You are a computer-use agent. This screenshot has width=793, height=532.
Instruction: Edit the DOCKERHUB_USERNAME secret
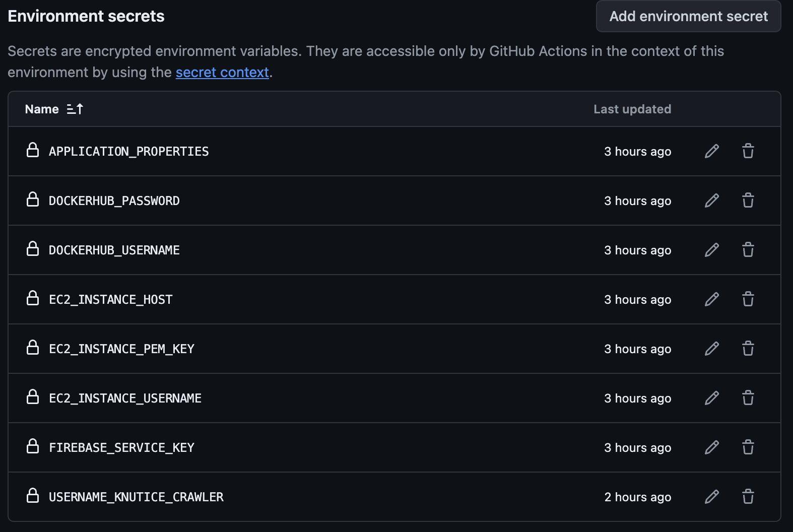[x=712, y=250]
